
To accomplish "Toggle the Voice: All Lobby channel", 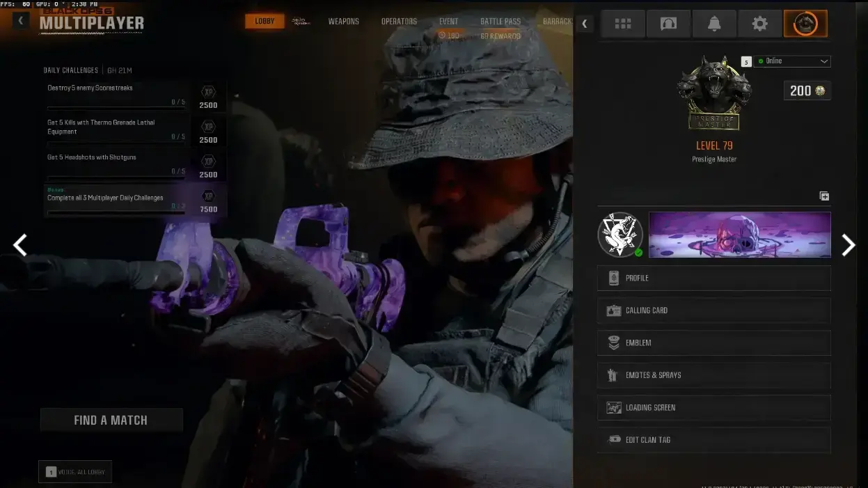I will 75,471.
